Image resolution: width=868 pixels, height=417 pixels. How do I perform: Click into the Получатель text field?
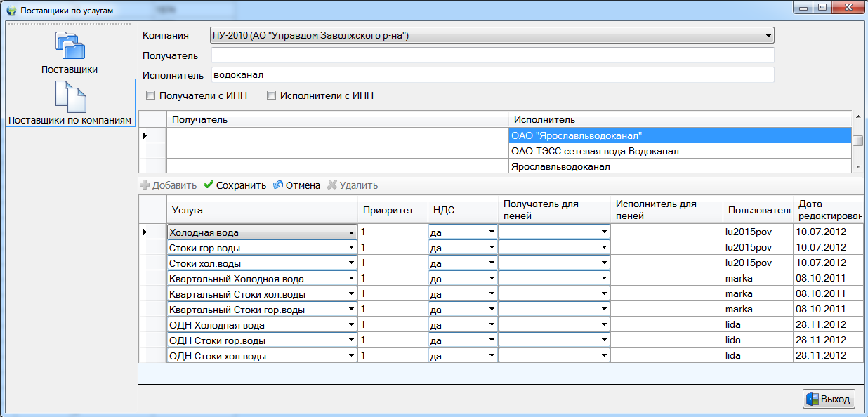click(492, 55)
